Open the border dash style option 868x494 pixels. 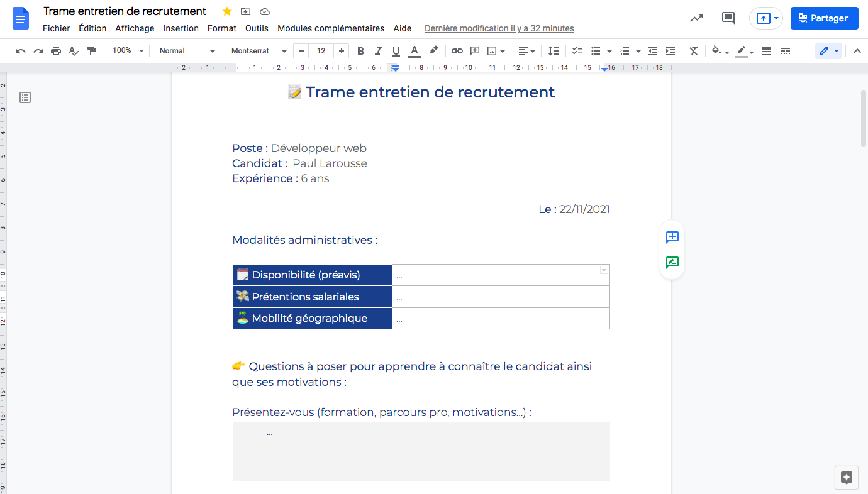pyautogui.click(x=786, y=51)
